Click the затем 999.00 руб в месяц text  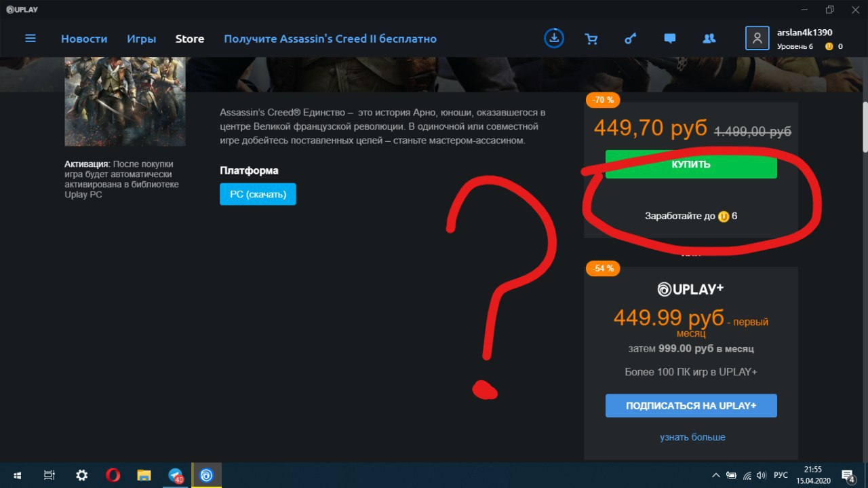pos(691,349)
